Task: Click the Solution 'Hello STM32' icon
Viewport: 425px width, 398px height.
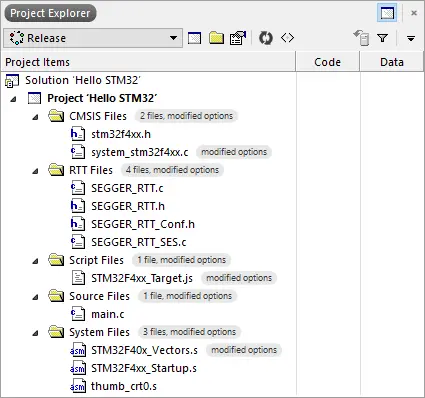Action: tap(12, 81)
